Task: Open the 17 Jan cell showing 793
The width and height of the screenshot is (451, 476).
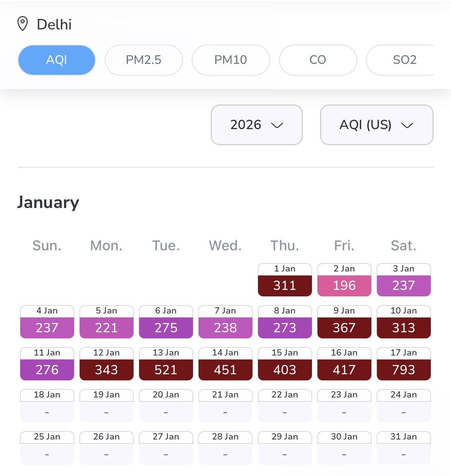Action: [403, 364]
